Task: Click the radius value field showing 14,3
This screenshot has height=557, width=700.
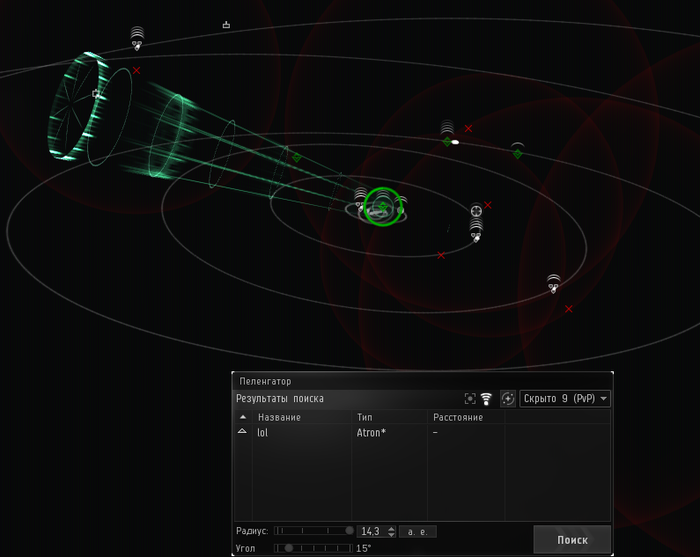Action: pos(370,531)
